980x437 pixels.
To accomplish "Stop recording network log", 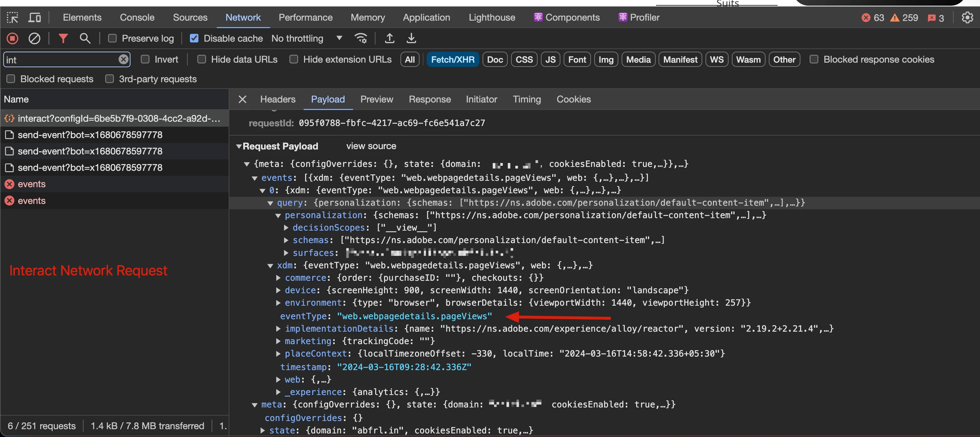I will [x=12, y=38].
